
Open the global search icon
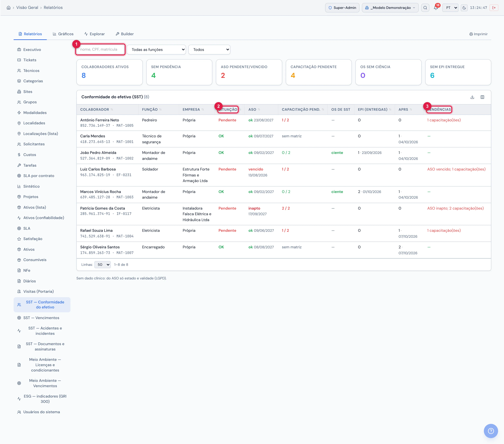click(x=425, y=8)
